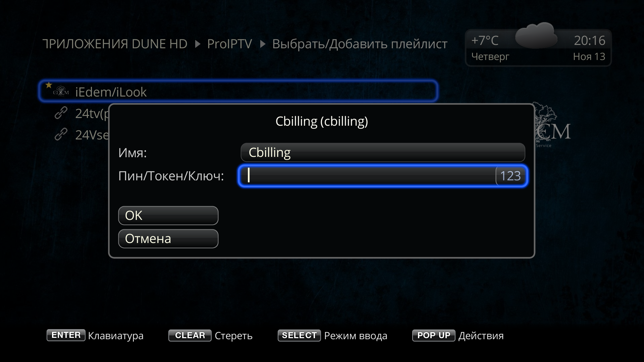Viewport: 644px width, 362px height.
Task: Click the chain-link icon next to 24Vse
Action: [x=61, y=134]
